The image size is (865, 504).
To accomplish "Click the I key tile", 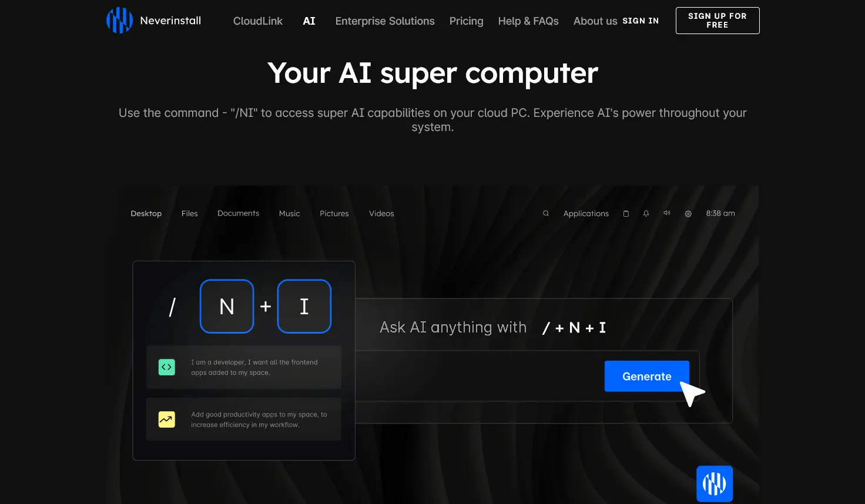I will pos(304,306).
